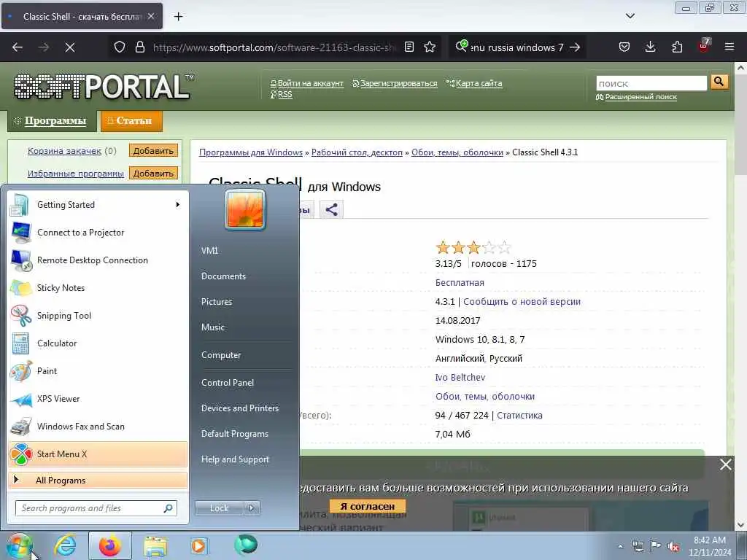Click the Action Center flag tray icon

pyautogui.click(x=656, y=546)
